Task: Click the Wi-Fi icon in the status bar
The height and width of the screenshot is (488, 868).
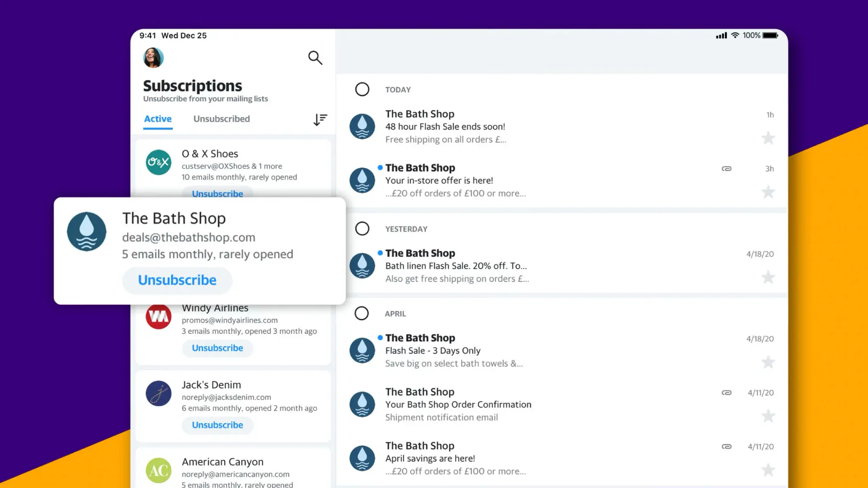Action: pos(735,36)
